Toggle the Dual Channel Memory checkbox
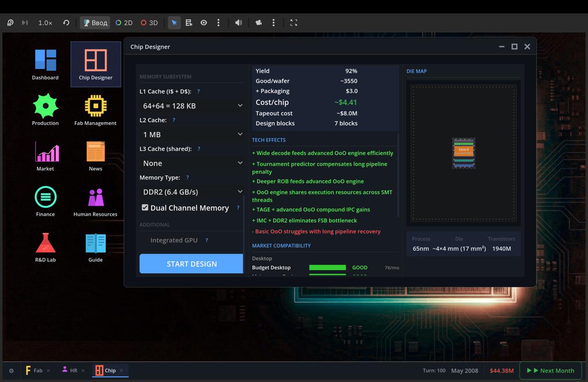Image resolution: width=588 pixels, height=382 pixels. coord(145,208)
